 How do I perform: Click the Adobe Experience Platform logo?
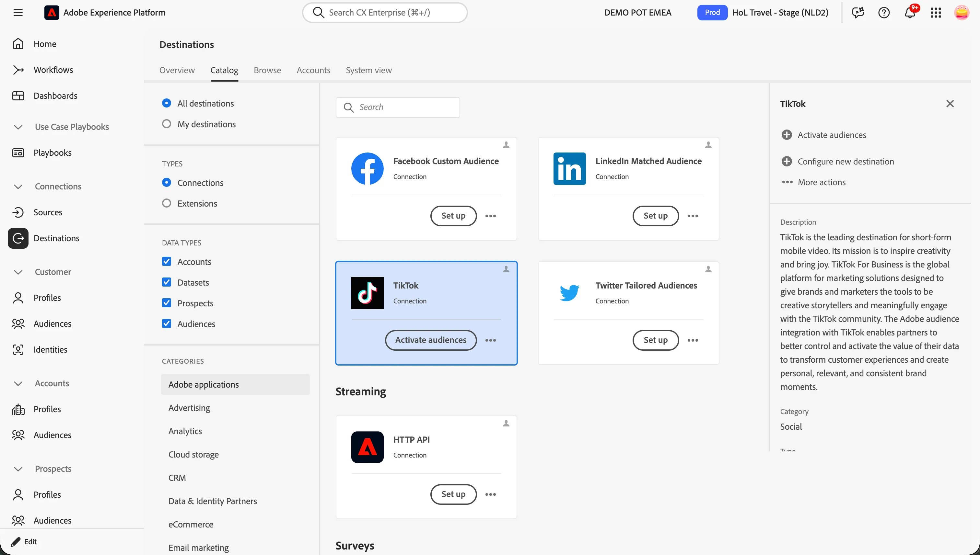[x=52, y=13]
